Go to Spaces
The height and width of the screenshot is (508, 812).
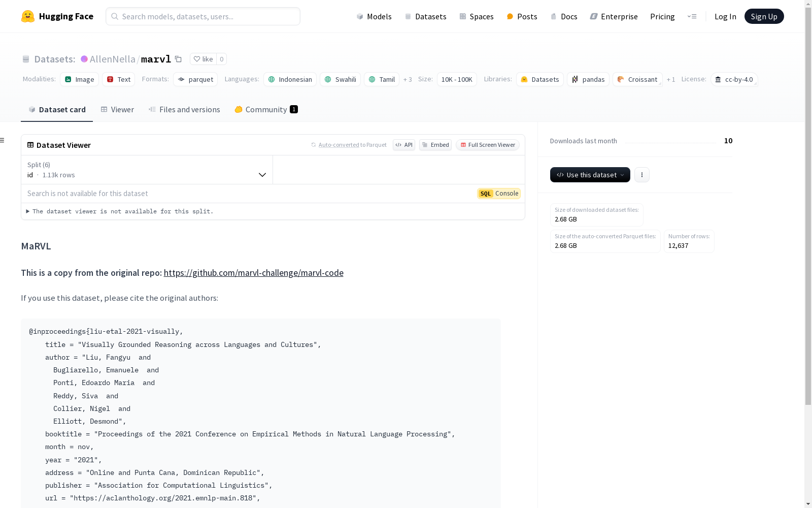(x=477, y=16)
